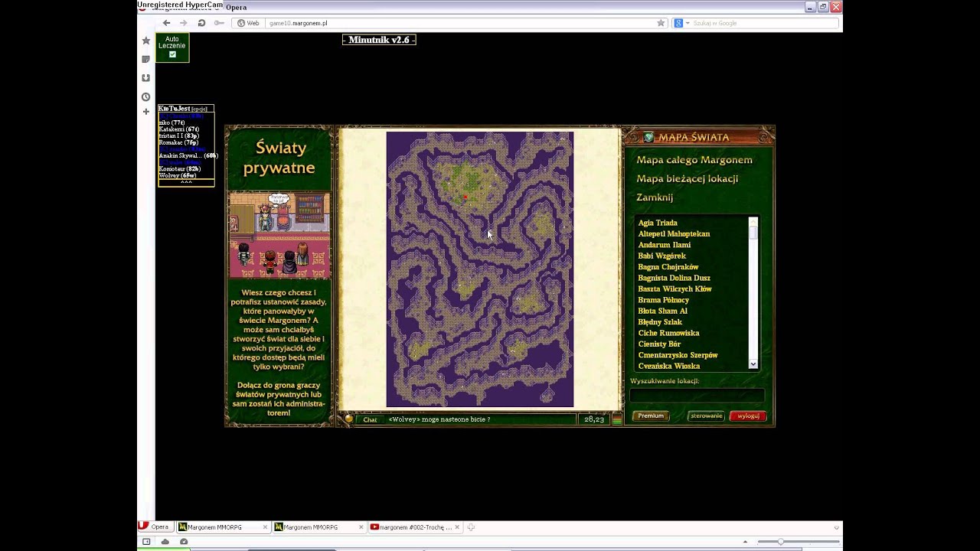Select Cmentarzysko Szerpów location

coord(678,355)
